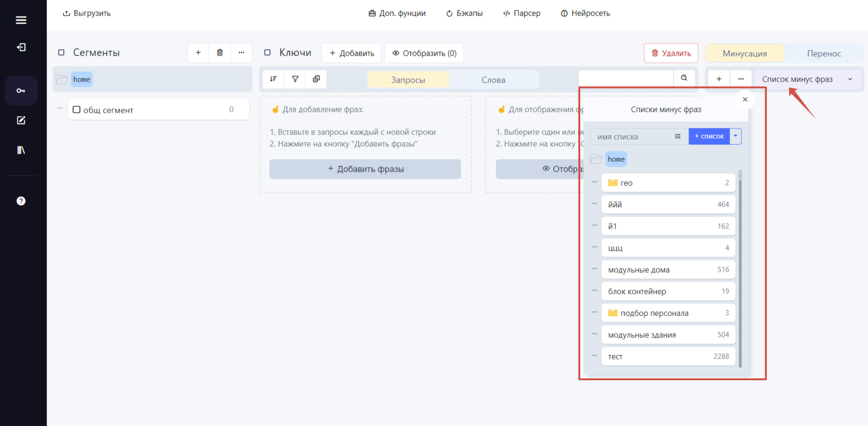The height and width of the screenshot is (426, 868).
Task: Add a new segment with plus icon
Action: pyautogui.click(x=198, y=53)
